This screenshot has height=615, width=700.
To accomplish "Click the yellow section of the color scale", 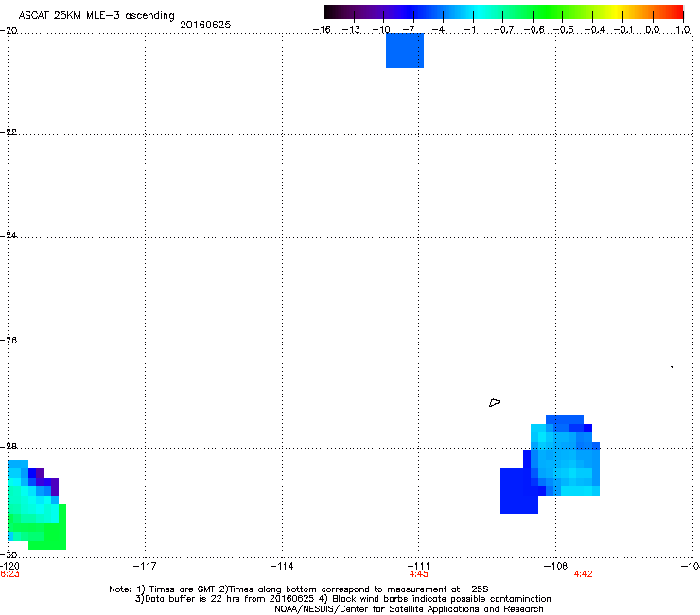I will [x=615, y=12].
